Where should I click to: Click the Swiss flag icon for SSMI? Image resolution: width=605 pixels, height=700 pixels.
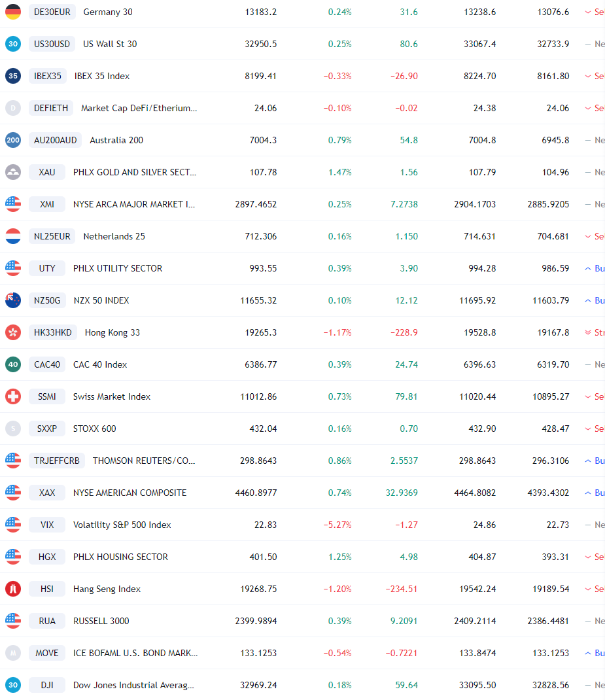[13, 396]
